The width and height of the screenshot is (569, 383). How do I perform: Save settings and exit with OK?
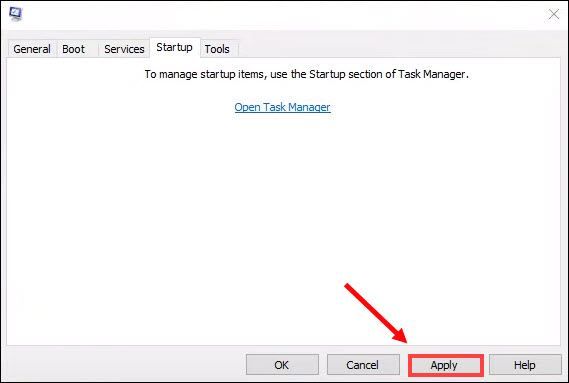282,365
